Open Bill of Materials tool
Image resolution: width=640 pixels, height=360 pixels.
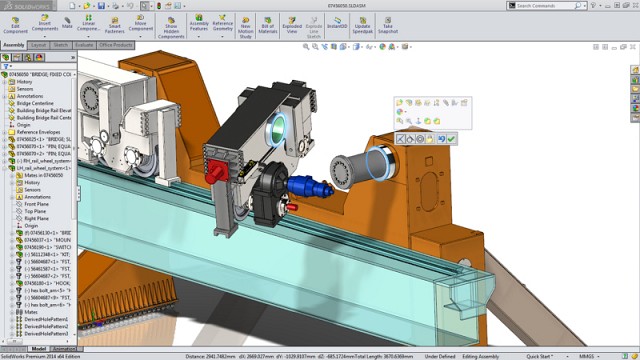coord(268,25)
